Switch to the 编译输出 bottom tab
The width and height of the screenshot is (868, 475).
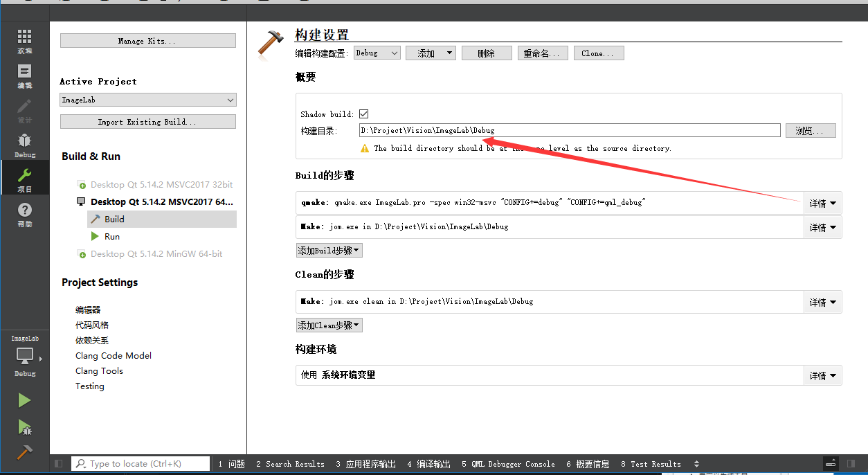pos(428,464)
